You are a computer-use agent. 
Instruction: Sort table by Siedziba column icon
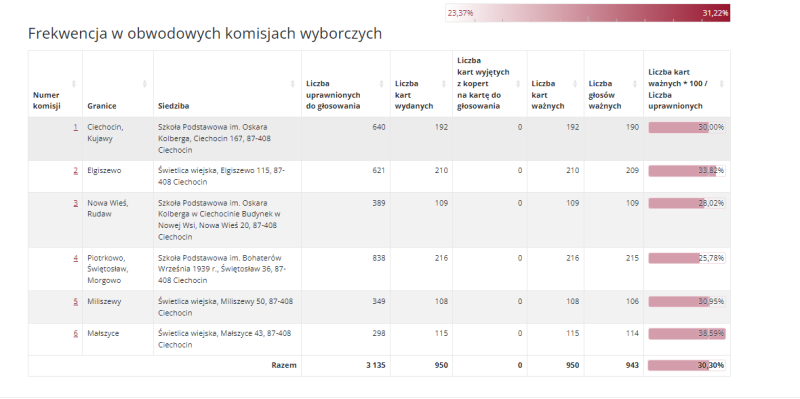tap(292, 84)
